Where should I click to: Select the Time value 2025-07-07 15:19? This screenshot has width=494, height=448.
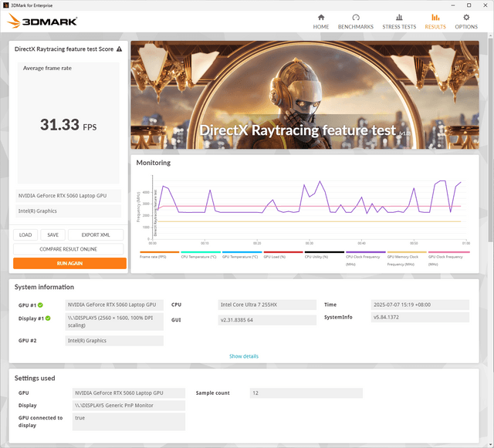tap(420, 305)
